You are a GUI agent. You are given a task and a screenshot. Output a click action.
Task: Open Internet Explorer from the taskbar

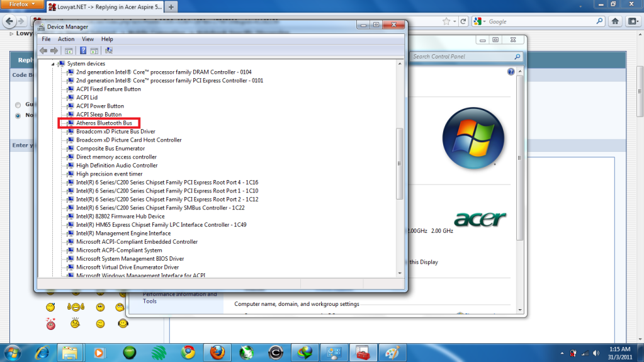[x=42, y=352]
